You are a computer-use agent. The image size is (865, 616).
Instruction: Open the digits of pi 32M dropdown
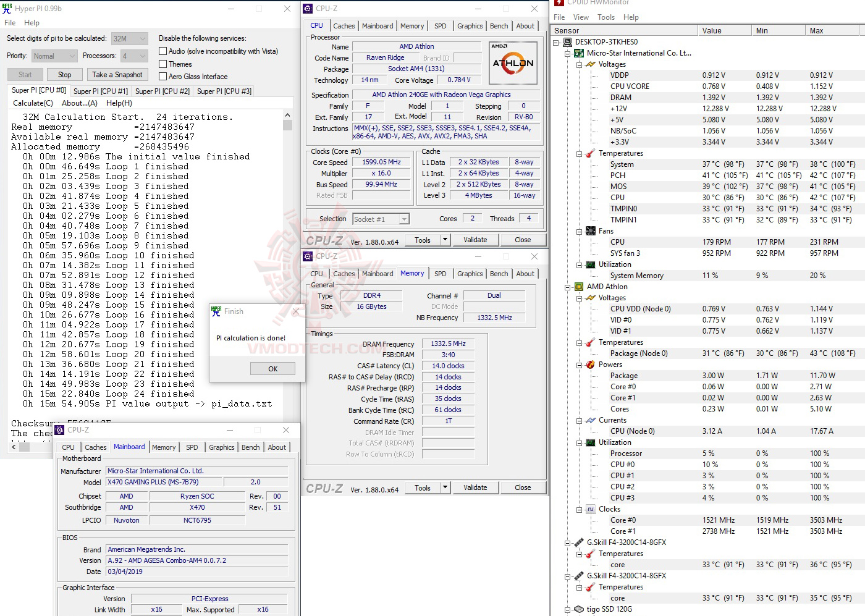[x=130, y=38]
